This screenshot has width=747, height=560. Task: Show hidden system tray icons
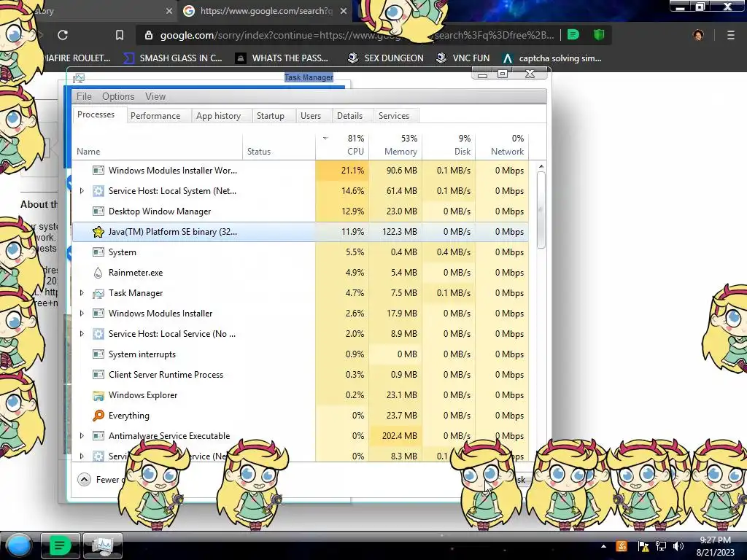click(603, 546)
